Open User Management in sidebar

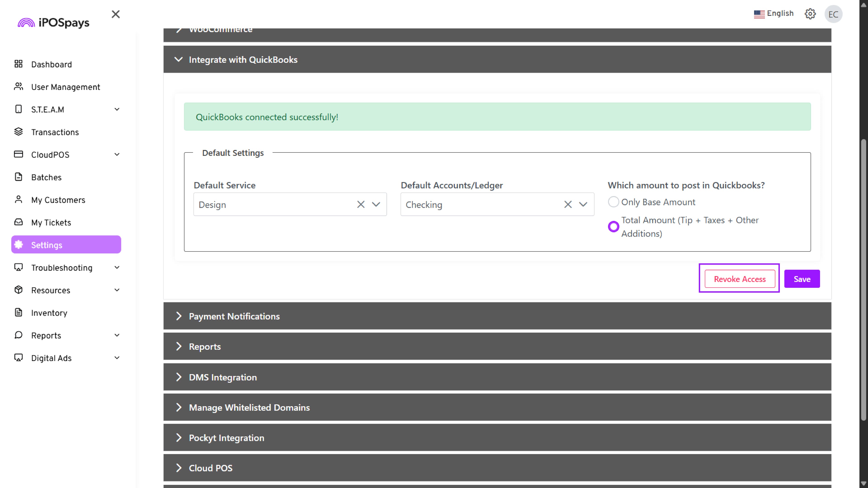(x=65, y=87)
